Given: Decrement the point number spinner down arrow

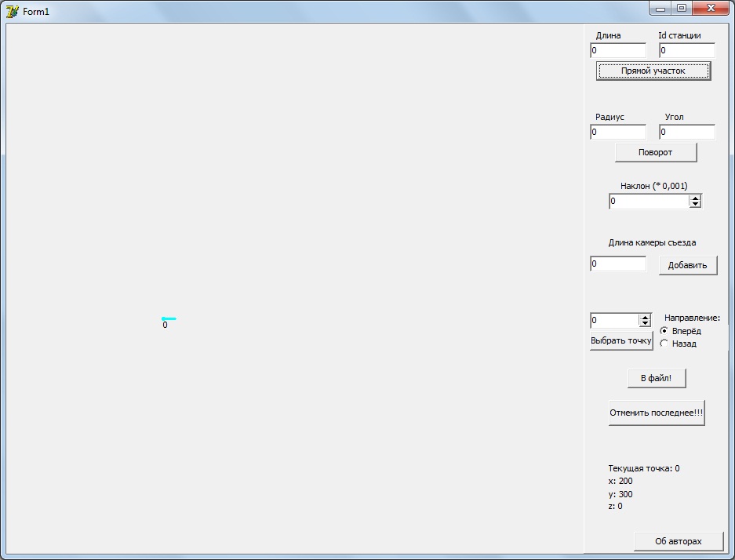Looking at the screenshot, I should 645,323.
